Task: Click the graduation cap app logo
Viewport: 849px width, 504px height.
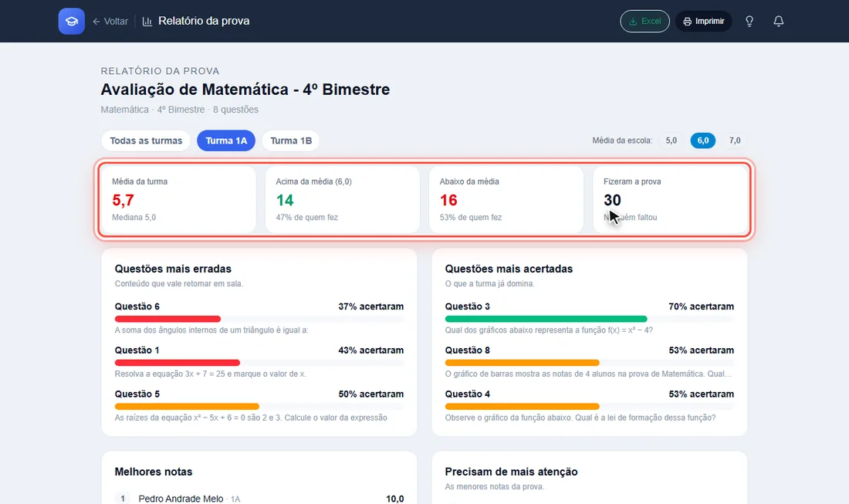Action: tap(72, 21)
